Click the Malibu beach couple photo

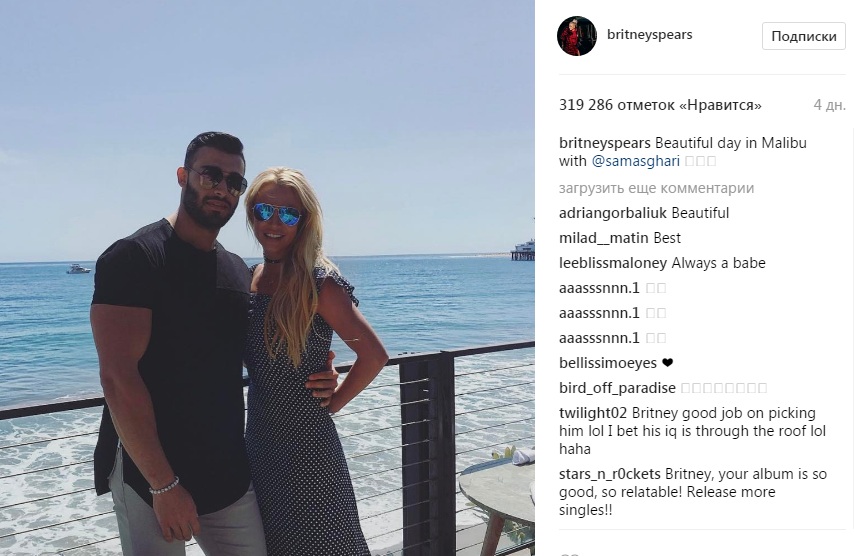coord(267,278)
